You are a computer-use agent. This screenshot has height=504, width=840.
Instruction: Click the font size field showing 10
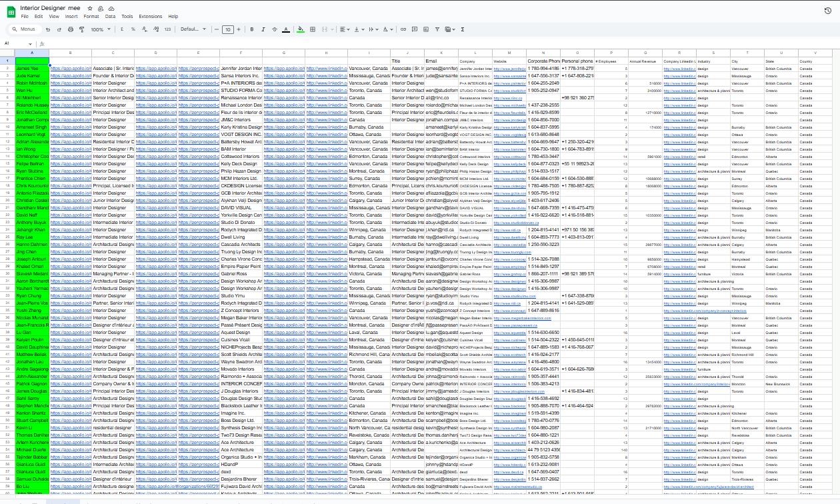tap(228, 29)
